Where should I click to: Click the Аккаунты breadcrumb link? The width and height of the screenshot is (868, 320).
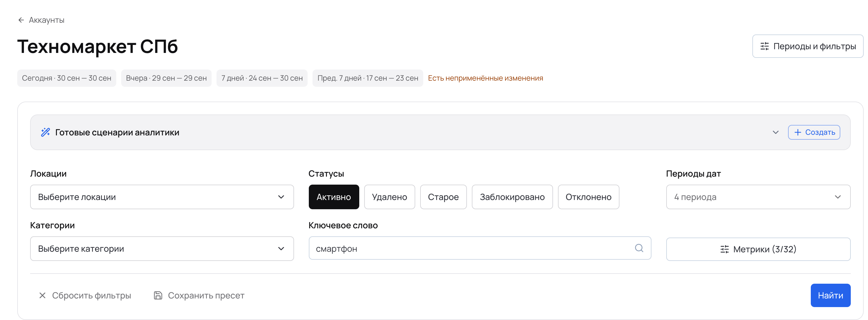coord(46,20)
